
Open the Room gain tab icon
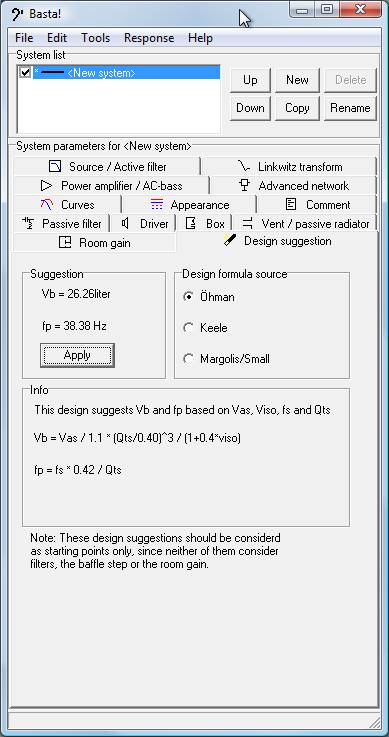pos(65,243)
